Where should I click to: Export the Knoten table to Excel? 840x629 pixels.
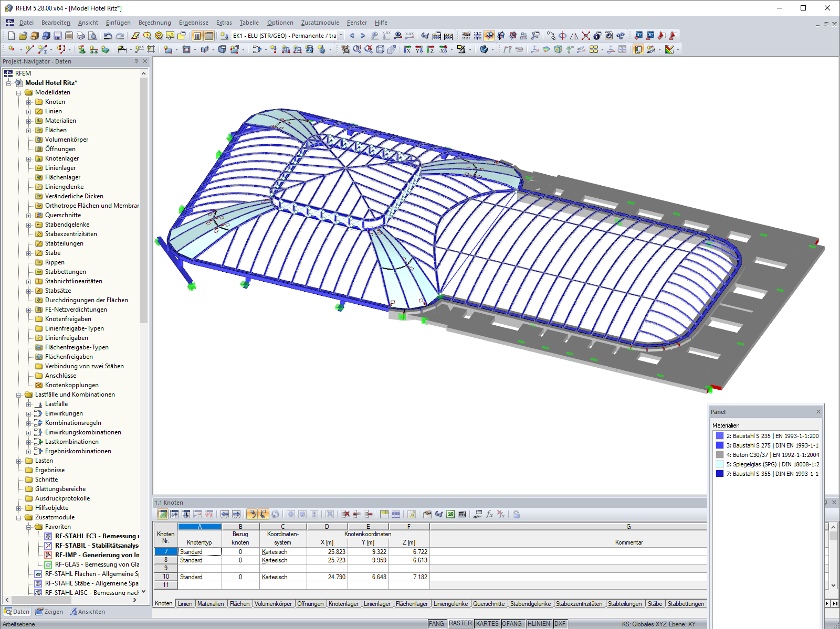(450, 515)
